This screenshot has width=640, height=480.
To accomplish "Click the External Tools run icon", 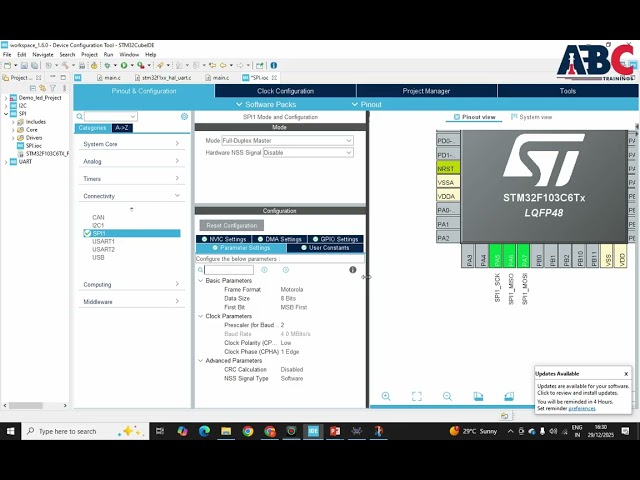I will [x=141, y=65].
